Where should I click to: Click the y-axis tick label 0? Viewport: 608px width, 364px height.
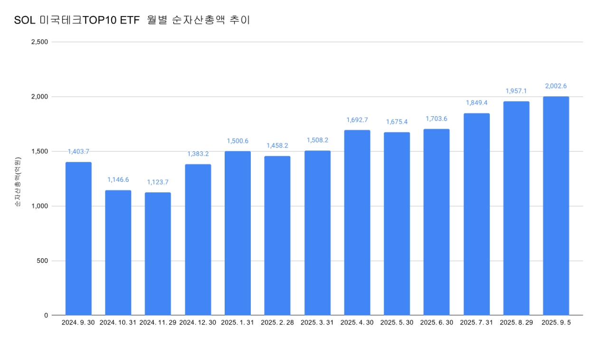point(46,315)
